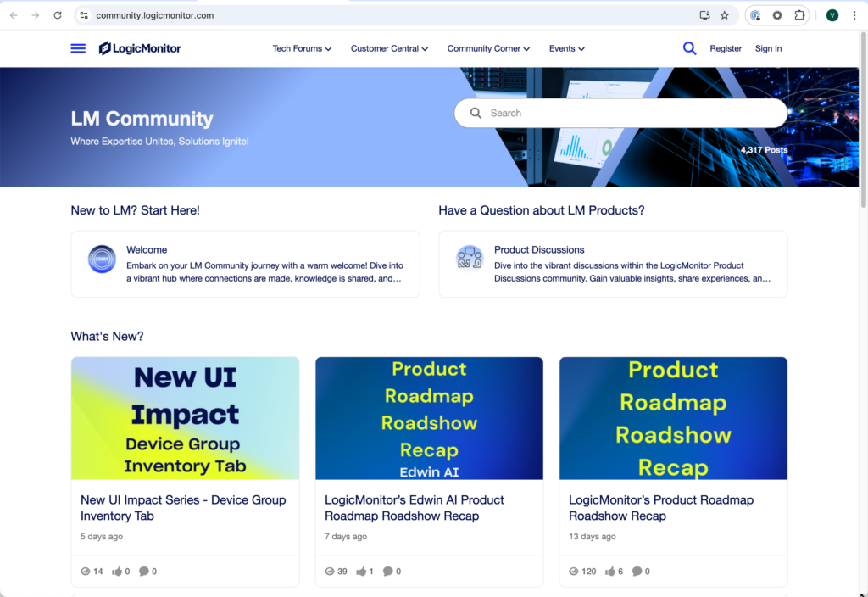This screenshot has width=868, height=597.
Task: Click the Welcome community circular icon
Action: tap(102, 259)
